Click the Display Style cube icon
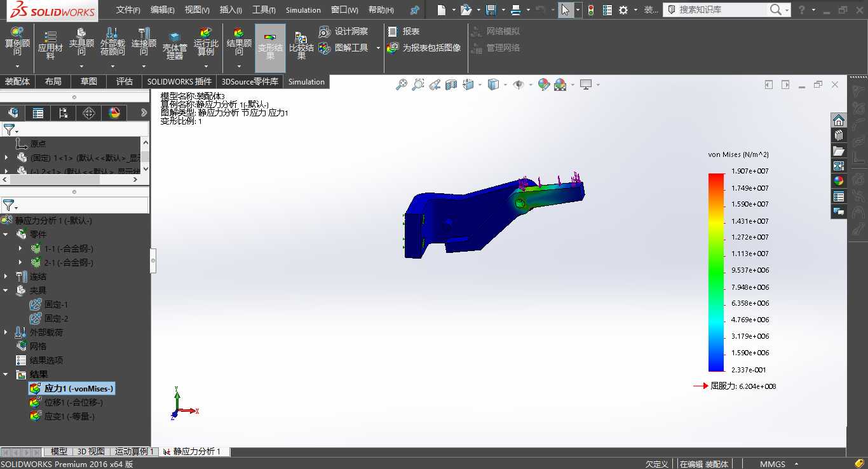This screenshot has width=868, height=469. click(493, 85)
